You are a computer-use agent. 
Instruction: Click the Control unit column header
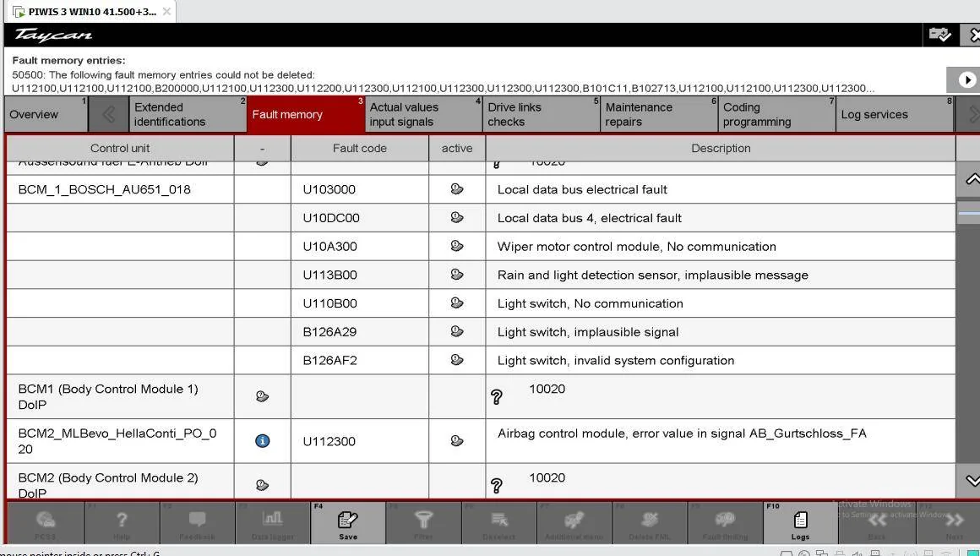point(120,148)
